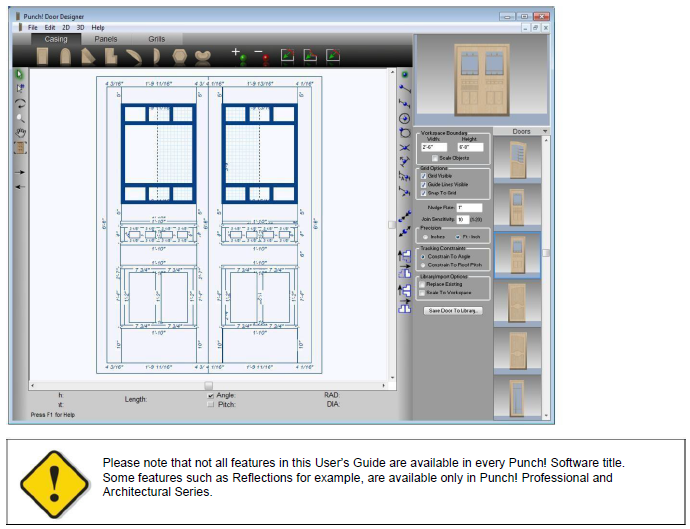690x529 pixels.
Task: Select the circle with center point tool
Action: [x=404, y=118]
